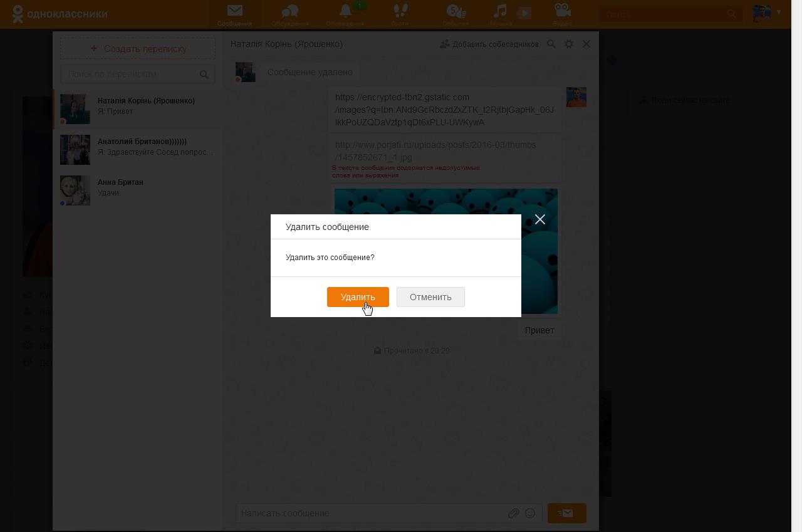Viewport: 802px width, 532px height.
Task: Cancel deletion with the Отменить button
Action: pyautogui.click(x=430, y=297)
